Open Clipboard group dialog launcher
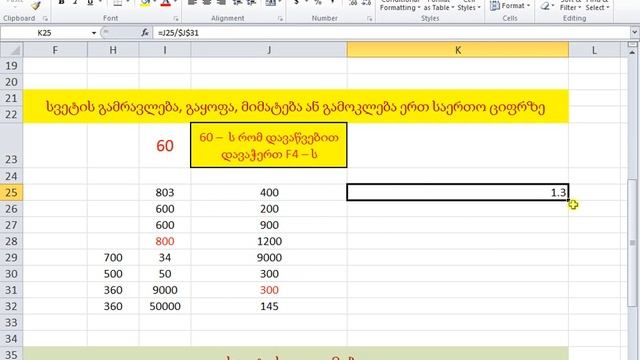Screen dimensions: 640x360 tap(45, 19)
